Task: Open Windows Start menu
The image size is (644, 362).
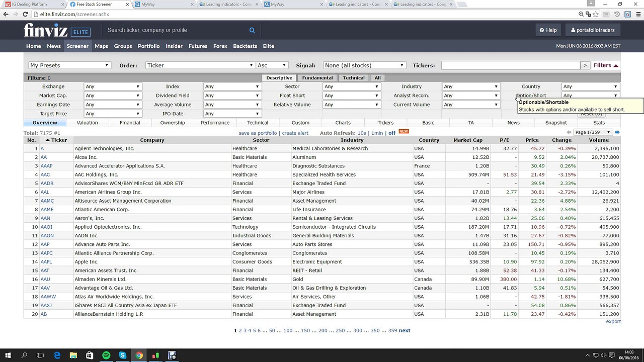Action: [x=9, y=355]
